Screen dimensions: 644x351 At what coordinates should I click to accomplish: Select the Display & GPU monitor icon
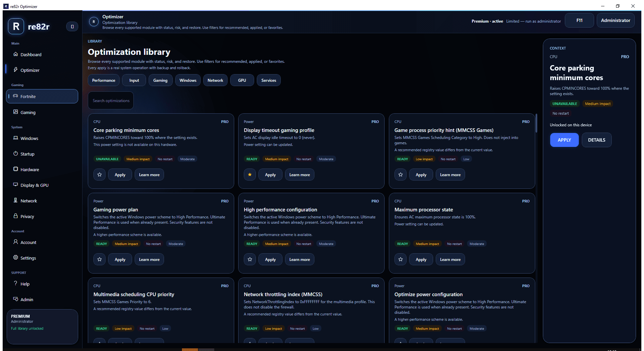tap(16, 185)
